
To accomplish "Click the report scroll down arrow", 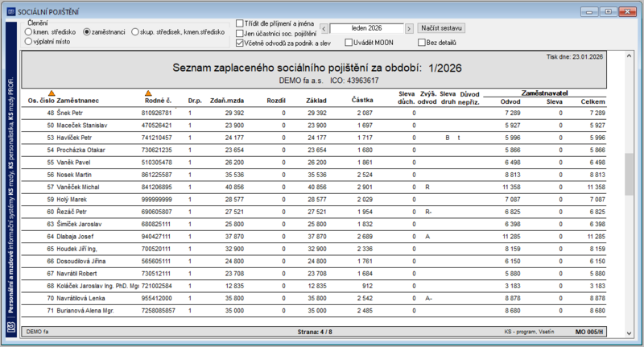I will tap(629, 333).
